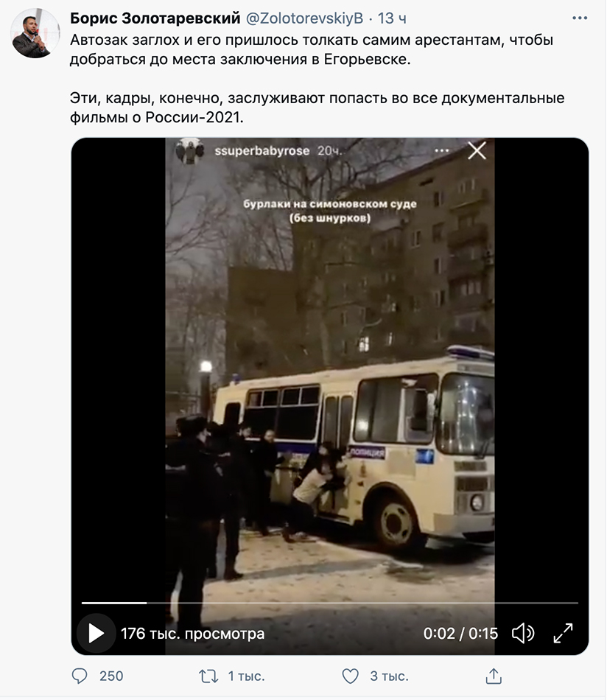
Task: Open the share tweet upload icon
Action: [494, 676]
